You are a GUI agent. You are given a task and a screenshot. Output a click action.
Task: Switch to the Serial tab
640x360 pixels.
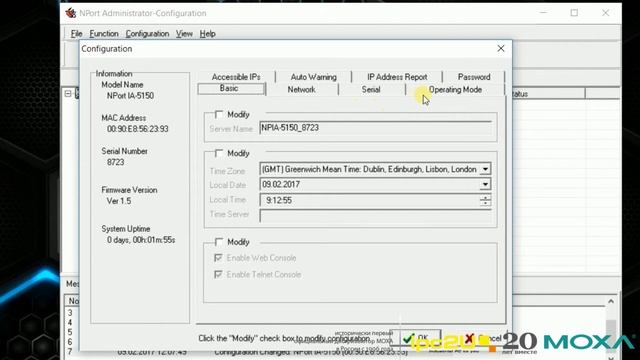(371, 89)
